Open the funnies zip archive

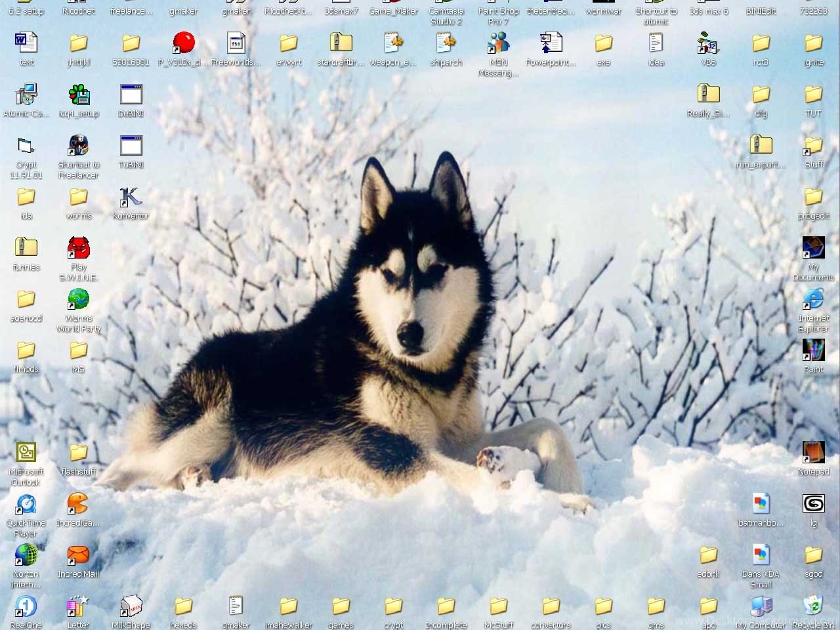(26, 248)
